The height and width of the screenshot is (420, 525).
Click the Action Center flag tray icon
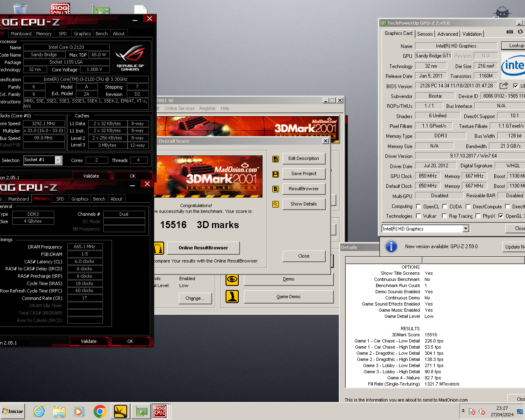tap(472, 411)
